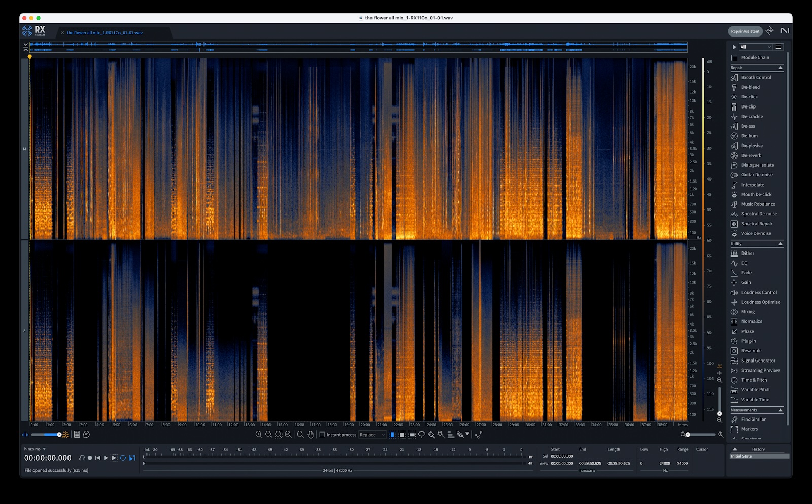
Task: Collapse the Repair section
Action: pyautogui.click(x=780, y=68)
